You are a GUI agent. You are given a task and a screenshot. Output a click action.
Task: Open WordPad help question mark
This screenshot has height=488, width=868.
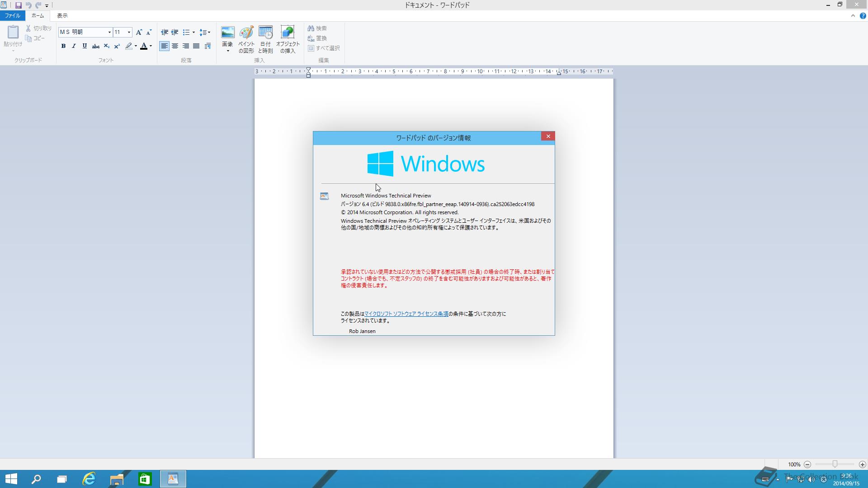(863, 16)
